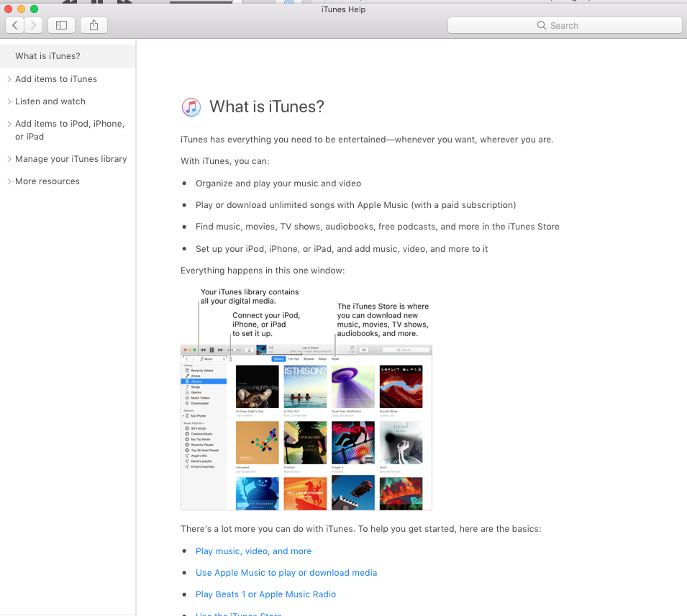
Task: Focus the Search field in iTunes Help
Action: coord(565,25)
